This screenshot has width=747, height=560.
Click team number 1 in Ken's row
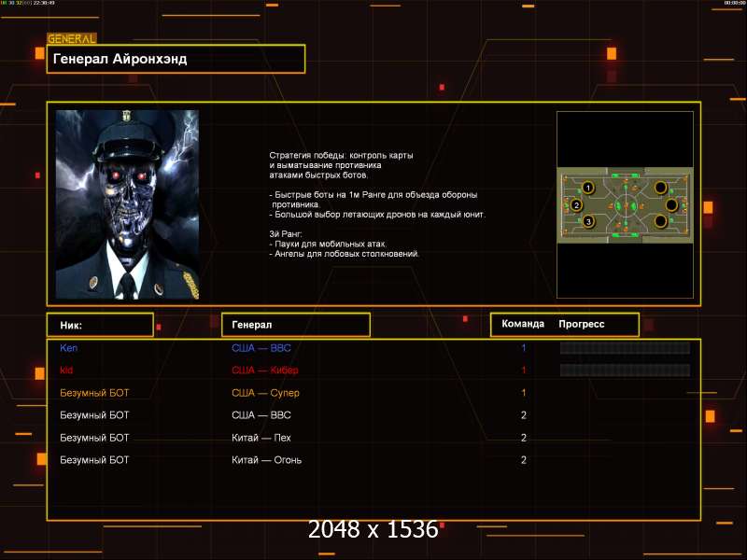[524, 348]
